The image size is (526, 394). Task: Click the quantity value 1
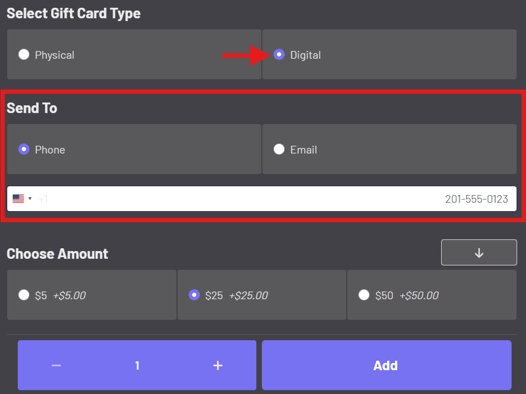click(137, 365)
